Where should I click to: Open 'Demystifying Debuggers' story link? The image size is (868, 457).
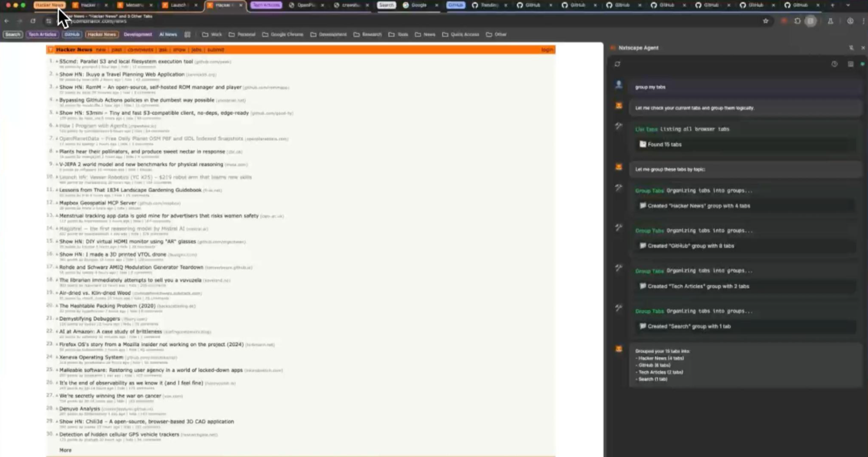(90, 318)
